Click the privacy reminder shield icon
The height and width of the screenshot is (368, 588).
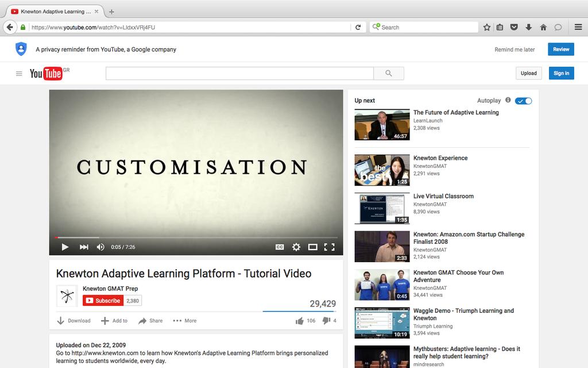(21, 49)
